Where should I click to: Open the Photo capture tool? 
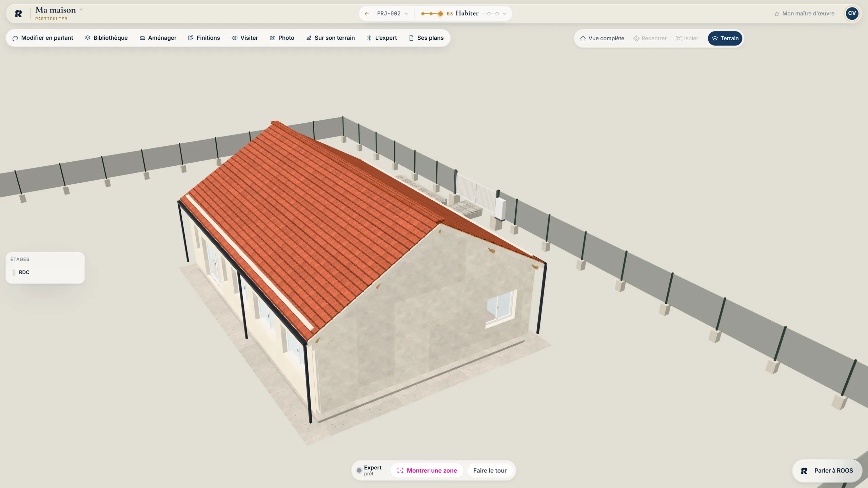282,38
